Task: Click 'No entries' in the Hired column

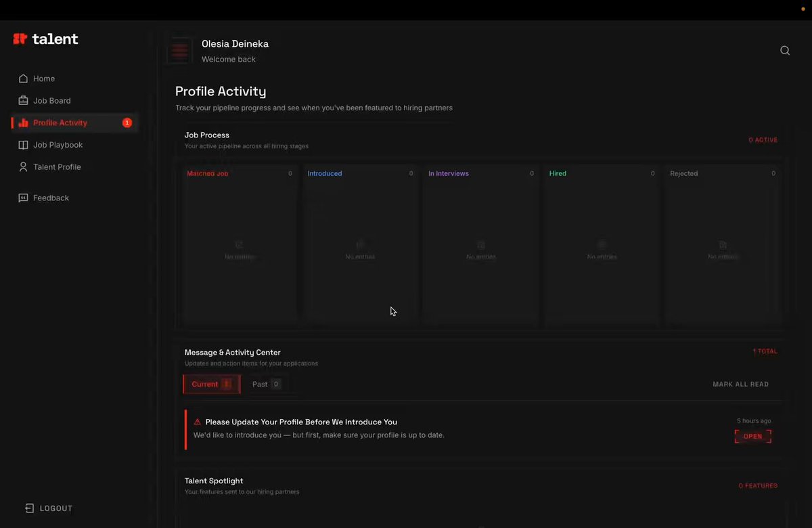Action: pos(602,257)
